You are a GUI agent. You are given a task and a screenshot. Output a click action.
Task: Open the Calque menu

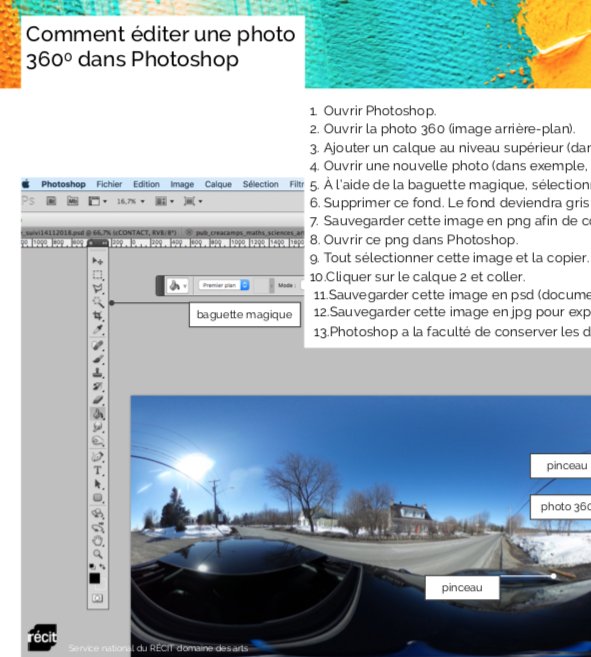coord(218,184)
